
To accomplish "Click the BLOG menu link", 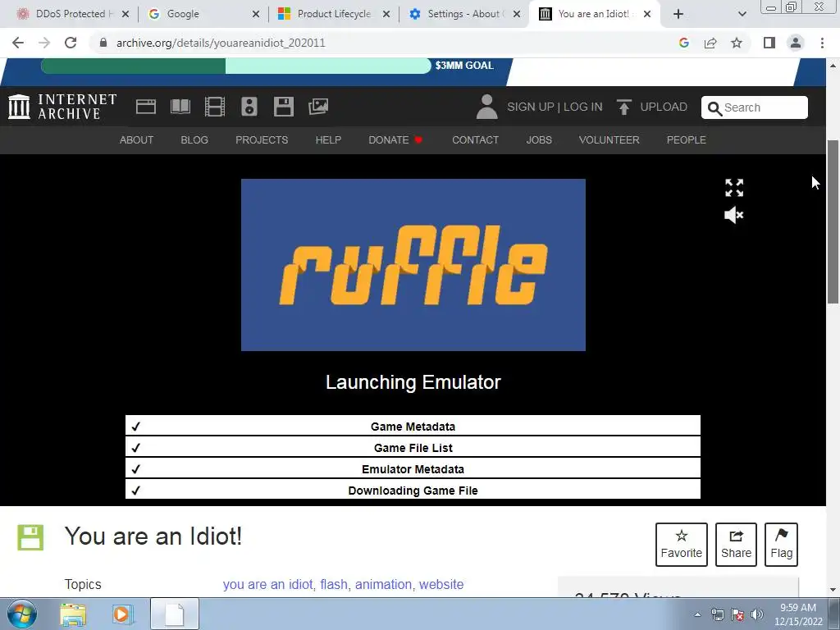I will 194,139.
